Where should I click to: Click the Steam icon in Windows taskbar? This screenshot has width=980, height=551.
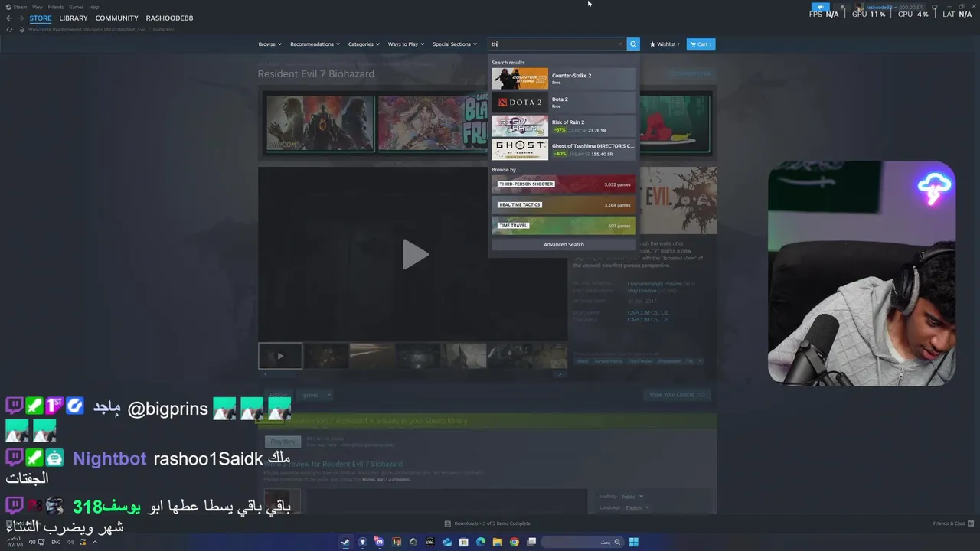tap(345, 542)
